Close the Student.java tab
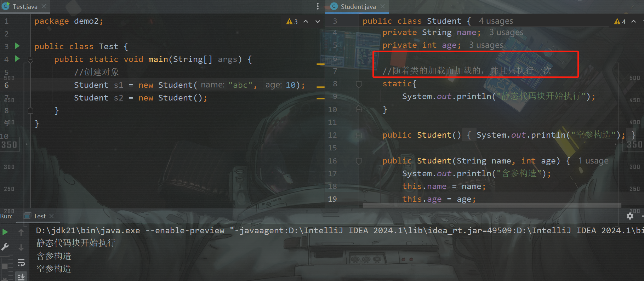This screenshot has width=644, height=281. (383, 6)
